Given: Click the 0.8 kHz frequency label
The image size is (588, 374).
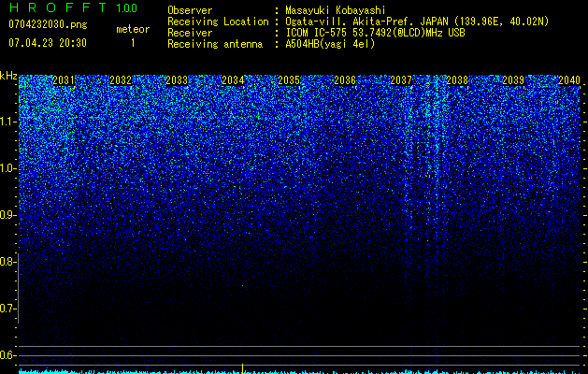Looking at the screenshot, I should (x=8, y=262).
